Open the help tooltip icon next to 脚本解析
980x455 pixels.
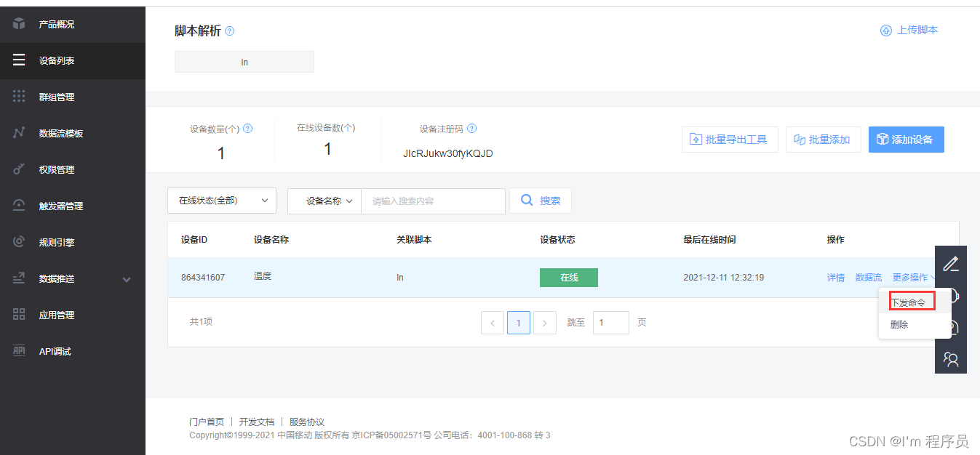[229, 31]
